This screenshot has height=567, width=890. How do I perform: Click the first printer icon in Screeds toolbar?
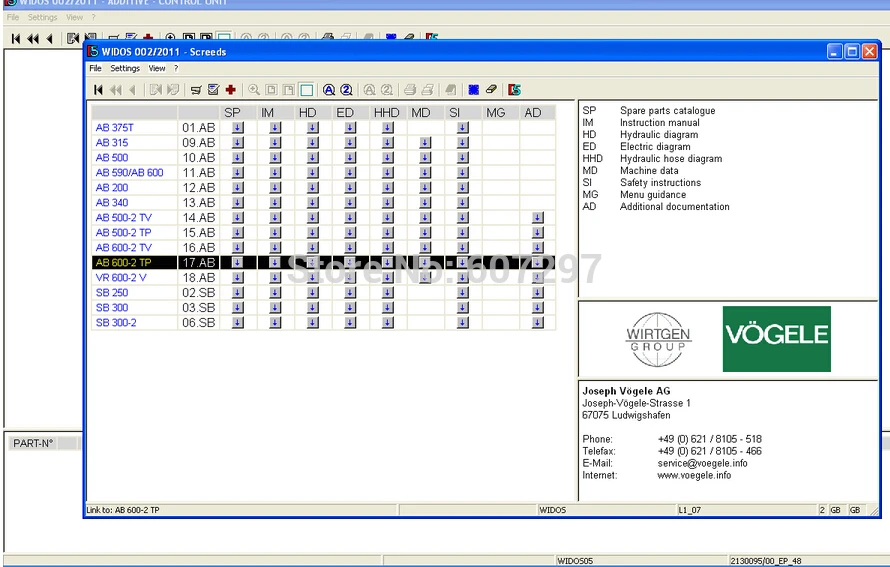tap(410, 90)
